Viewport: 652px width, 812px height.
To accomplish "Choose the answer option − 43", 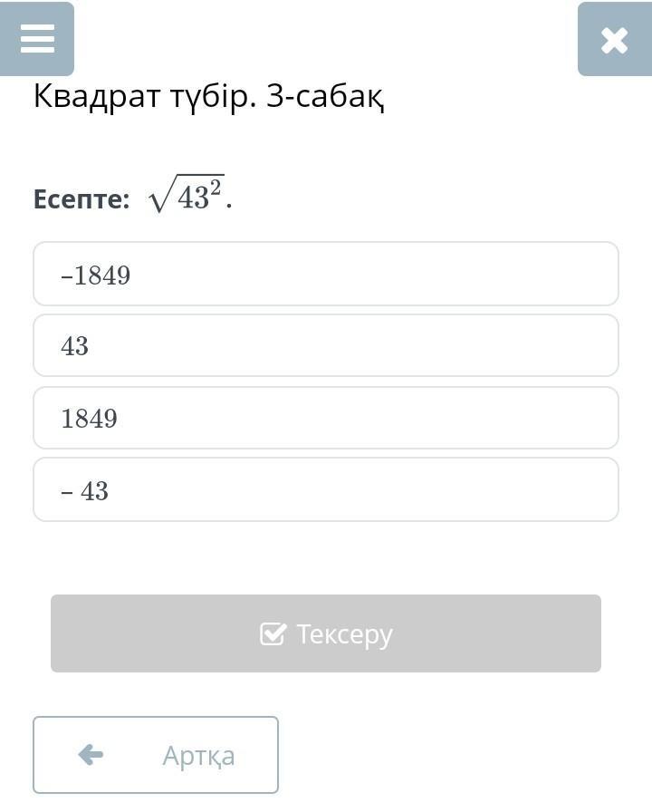I will click(325, 489).
